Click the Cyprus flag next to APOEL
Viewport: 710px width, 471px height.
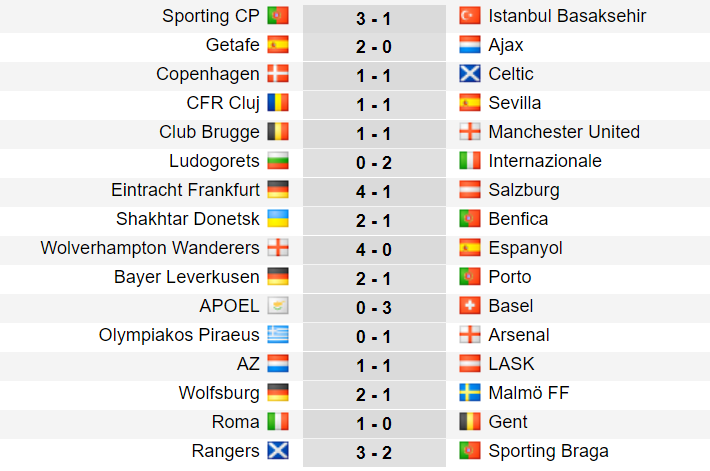click(278, 306)
